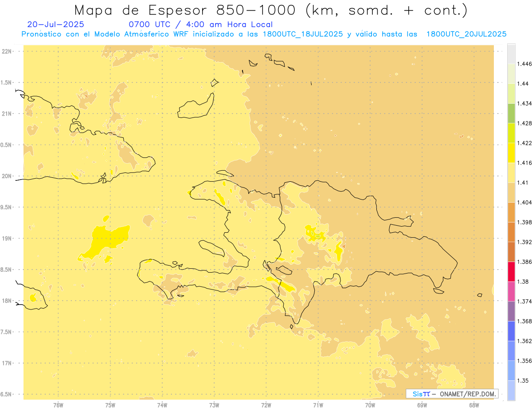Pick the orange band between 1.398 and 1.404
Viewport: 532px width, 411px height.
click(x=511, y=212)
